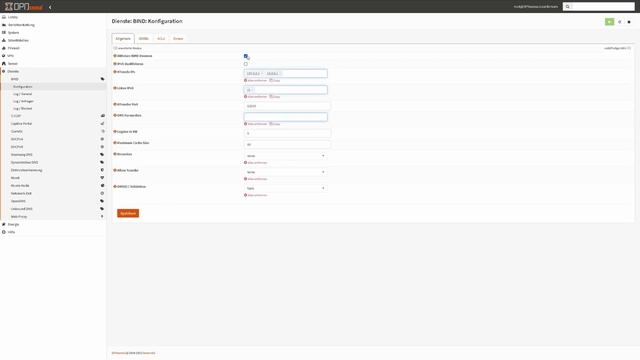Copy the Listen IPs entries
Viewport: 640px width, 360px height.
275,80
